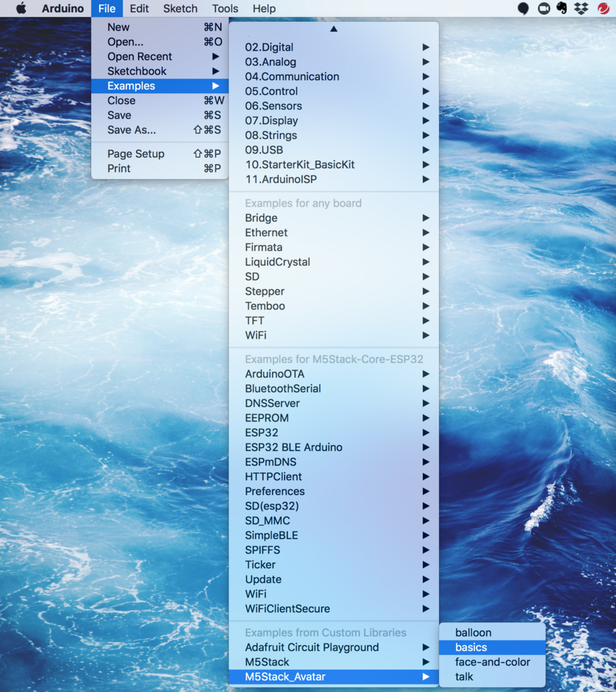Expand Adafruit Circuit Playground examples
The height and width of the screenshot is (692, 616).
pos(334,647)
